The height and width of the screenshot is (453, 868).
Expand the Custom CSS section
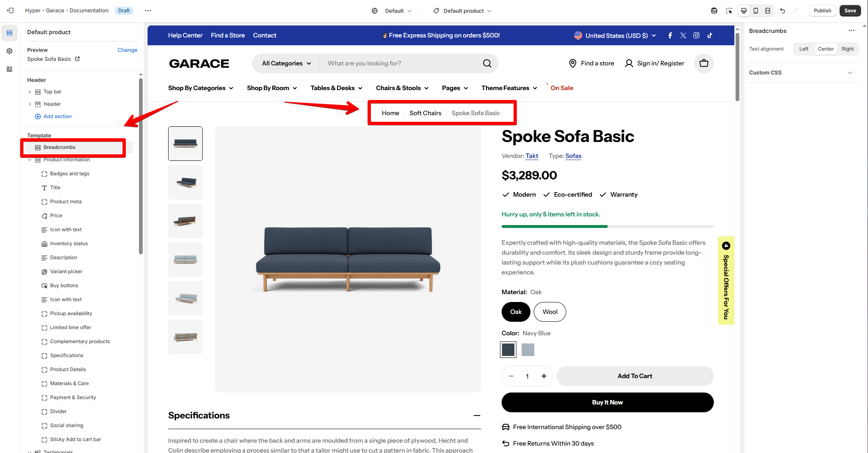pyautogui.click(x=801, y=73)
